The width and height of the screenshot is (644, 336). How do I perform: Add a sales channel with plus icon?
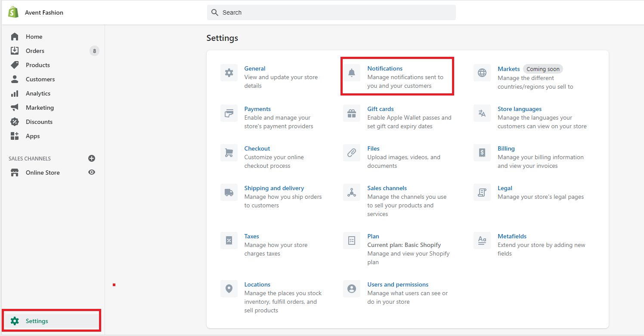[92, 158]
